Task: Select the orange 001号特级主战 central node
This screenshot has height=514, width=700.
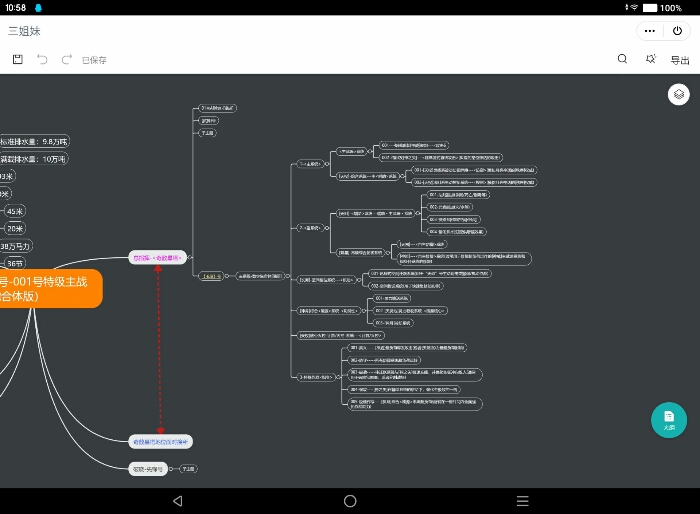Action: coord(50,289)
